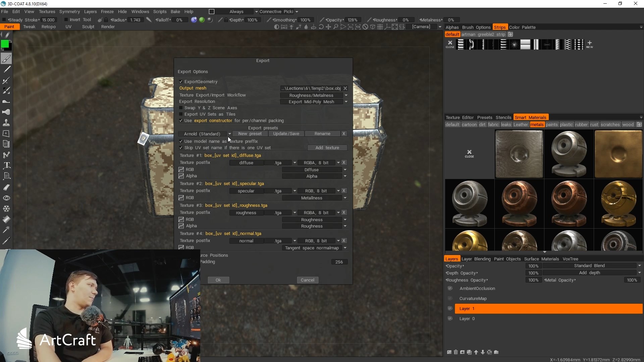Image resolution: width=644 pixels, height=362 pixels.
Task: Click the NEW strip icon
Action: (x=589, y=44)
